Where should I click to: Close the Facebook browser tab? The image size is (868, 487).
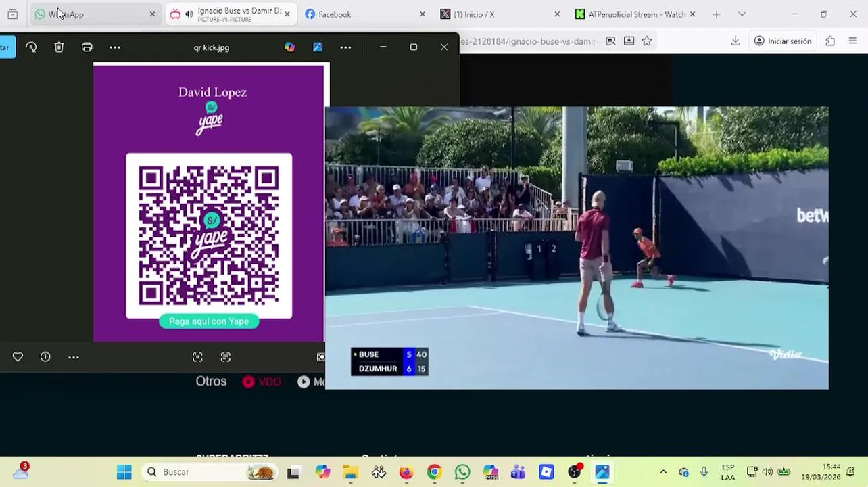(423, 14)
